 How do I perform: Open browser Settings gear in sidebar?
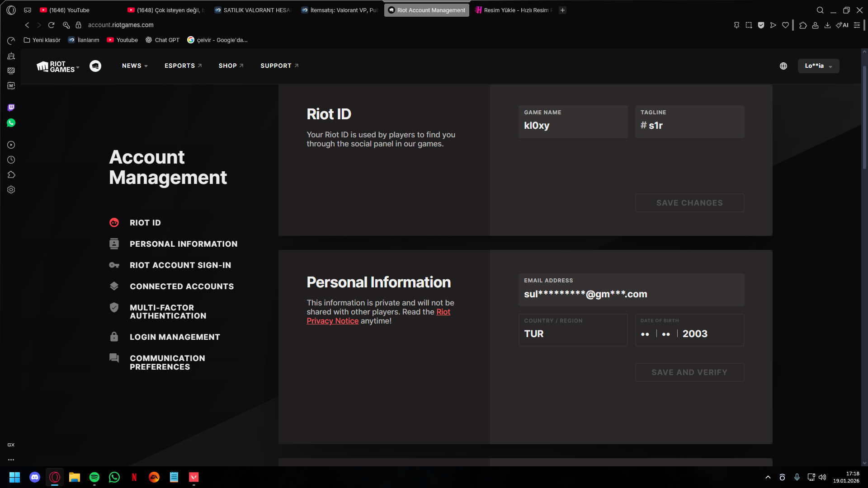[11, 190]
